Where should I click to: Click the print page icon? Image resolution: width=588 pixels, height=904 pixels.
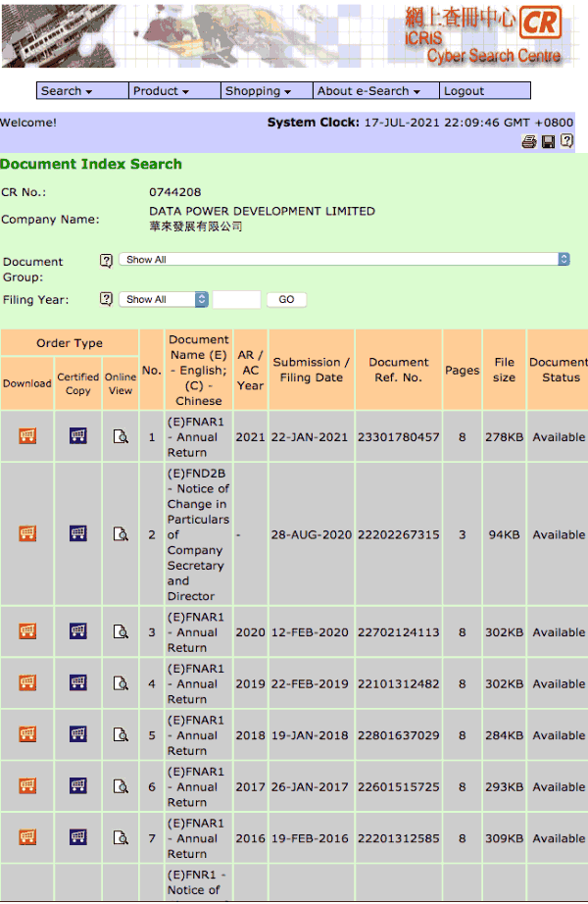[x=528, y=142]
